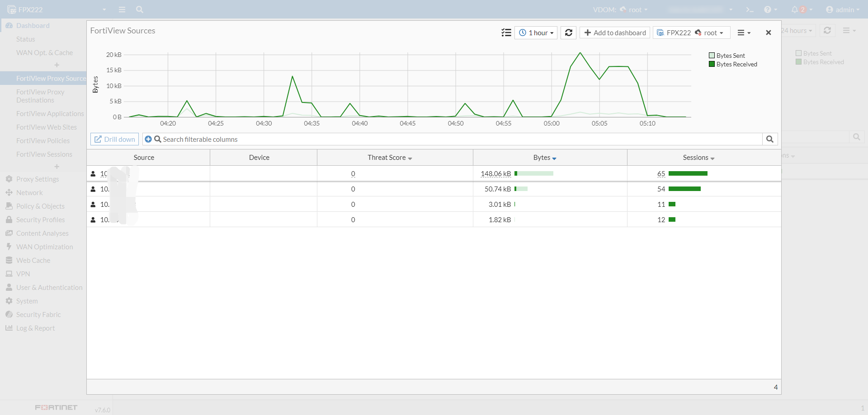Viewport: 868px width, 415px height.
Task: Toggle the Bytes Received legend checkbox
Action: pyautogui.click(x=712, y=64)
